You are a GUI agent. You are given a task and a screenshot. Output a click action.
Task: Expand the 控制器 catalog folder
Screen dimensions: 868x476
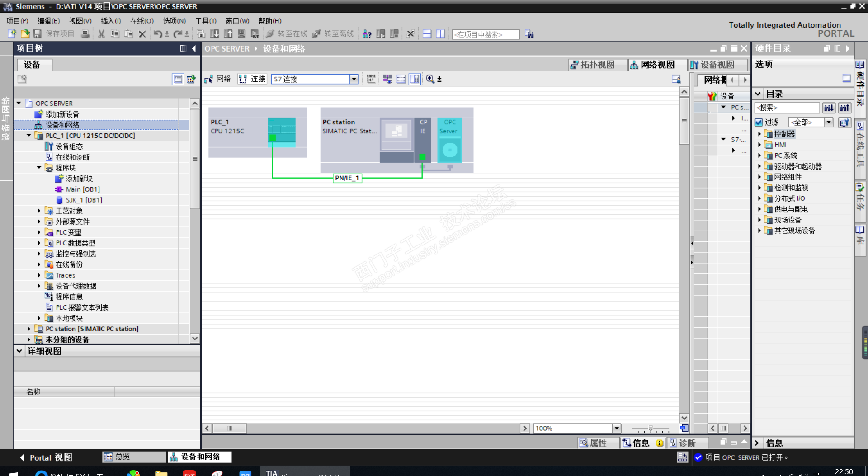click(x=759, y=134)
